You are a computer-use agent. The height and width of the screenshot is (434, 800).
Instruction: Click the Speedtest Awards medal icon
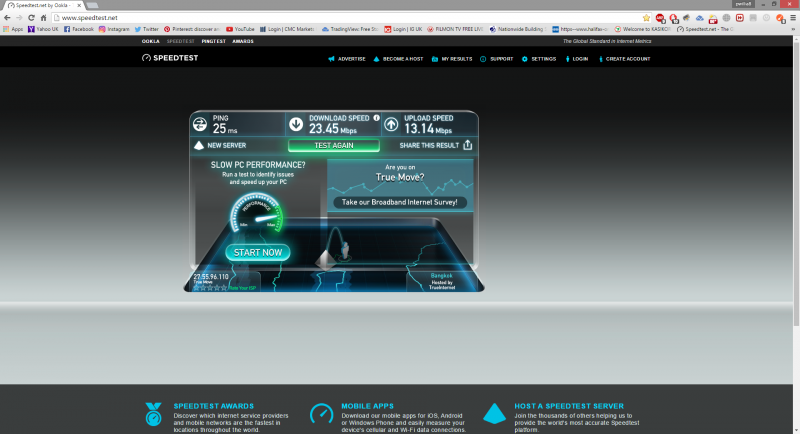153,414
